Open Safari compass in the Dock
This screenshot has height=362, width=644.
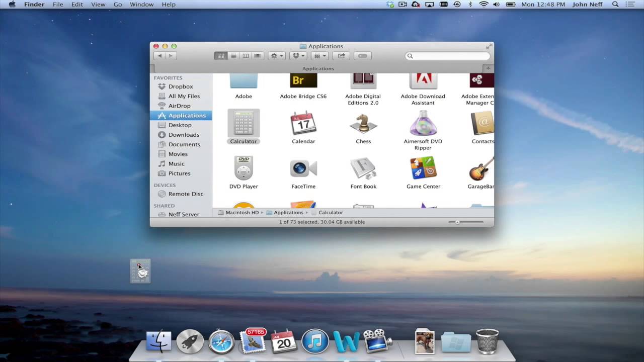221,342
